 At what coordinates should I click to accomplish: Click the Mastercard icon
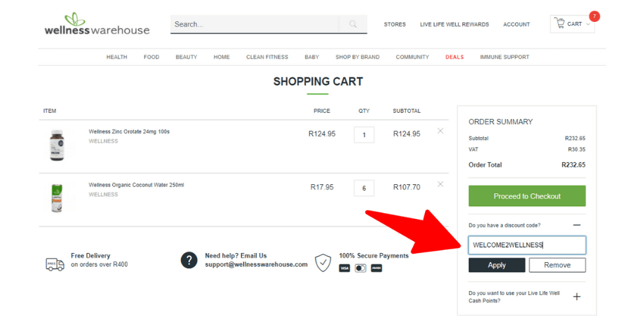[x=360, y=268]
